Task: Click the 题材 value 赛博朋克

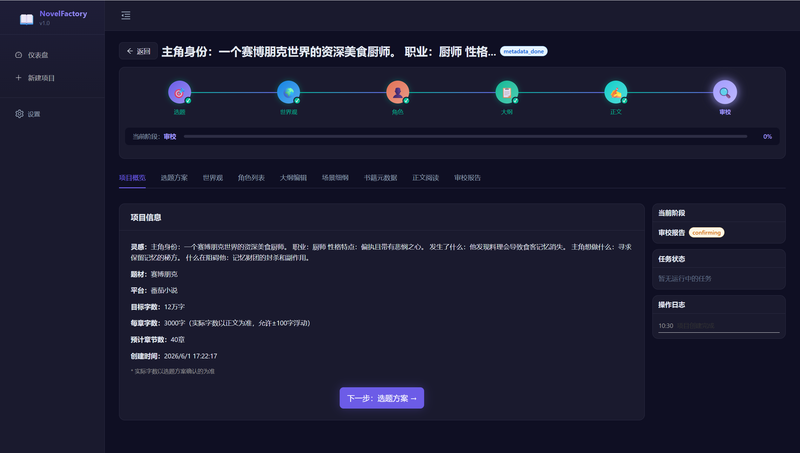Action: point(164,274)
